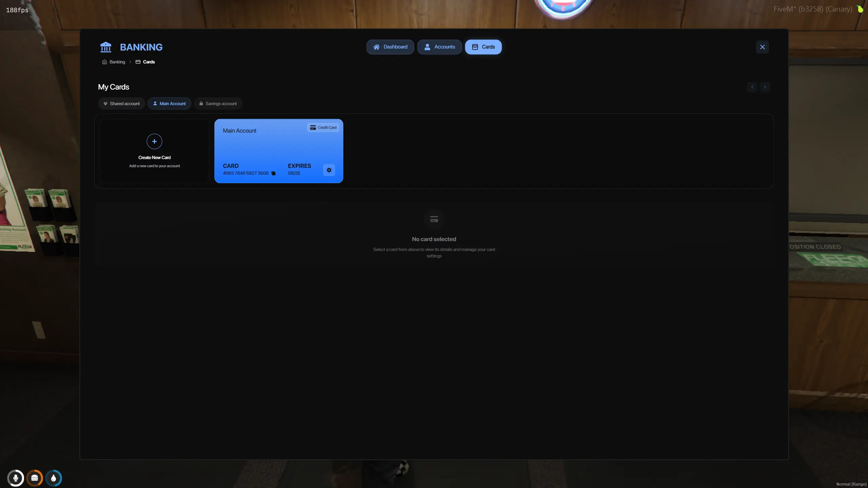The image size is (868, 488).
Task: Switch to the Accounts tab
Action: (x=439, y=47)
